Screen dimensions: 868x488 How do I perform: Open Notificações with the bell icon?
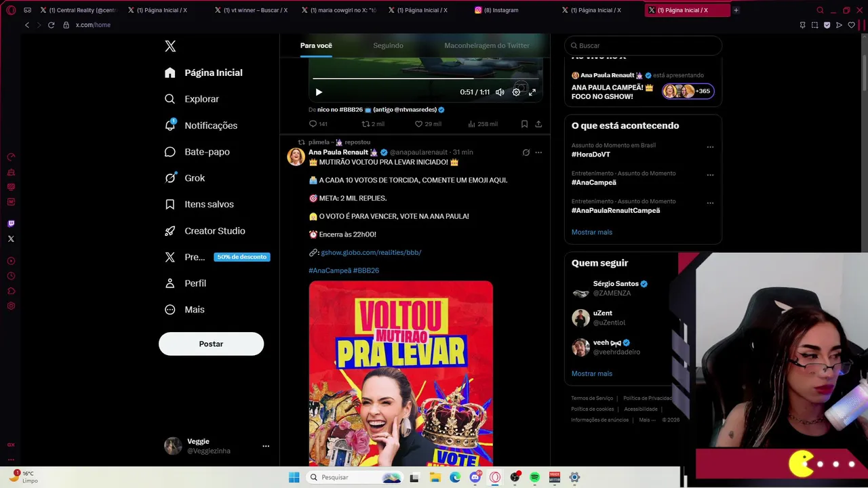pos(201,125)
